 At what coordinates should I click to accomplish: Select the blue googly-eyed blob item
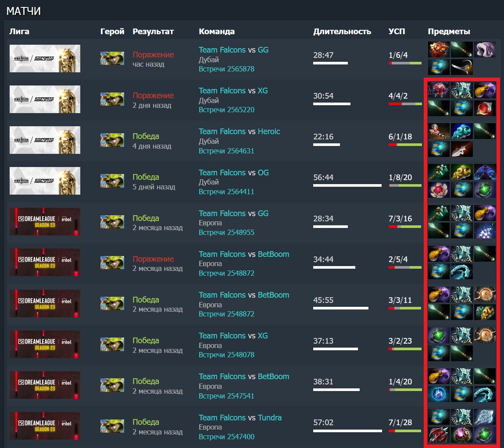click(461, 131)
